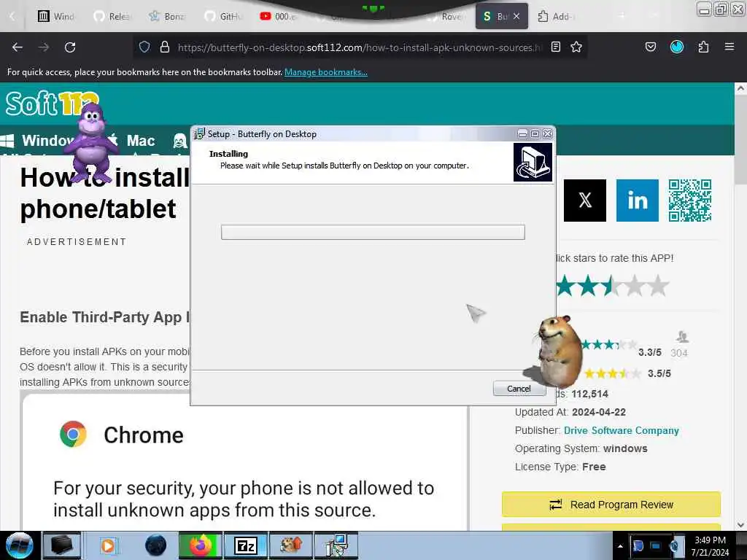
Task: Open the Firefox account avatar icon
Action: (x=677, y=47)
